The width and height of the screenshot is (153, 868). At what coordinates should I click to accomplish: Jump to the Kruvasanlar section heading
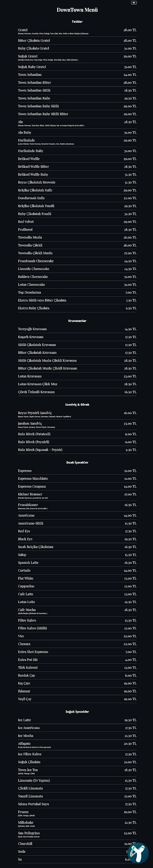pyautogui.click(x=77, y=320)
